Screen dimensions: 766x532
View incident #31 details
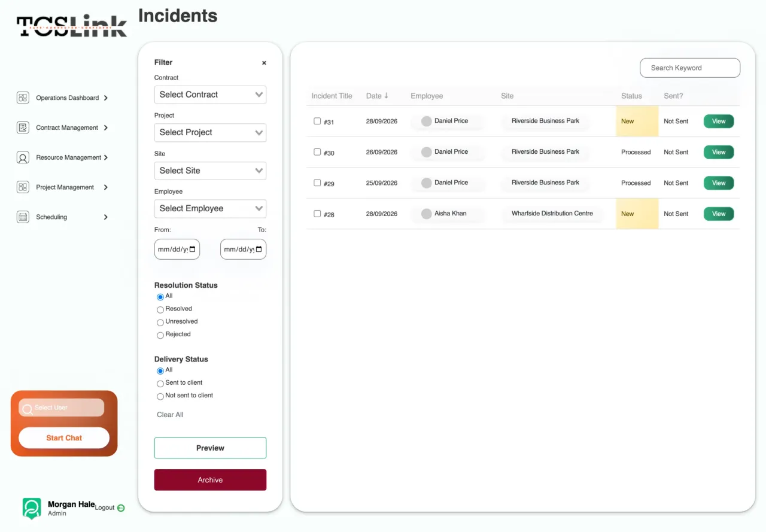[x=719, y=121]
